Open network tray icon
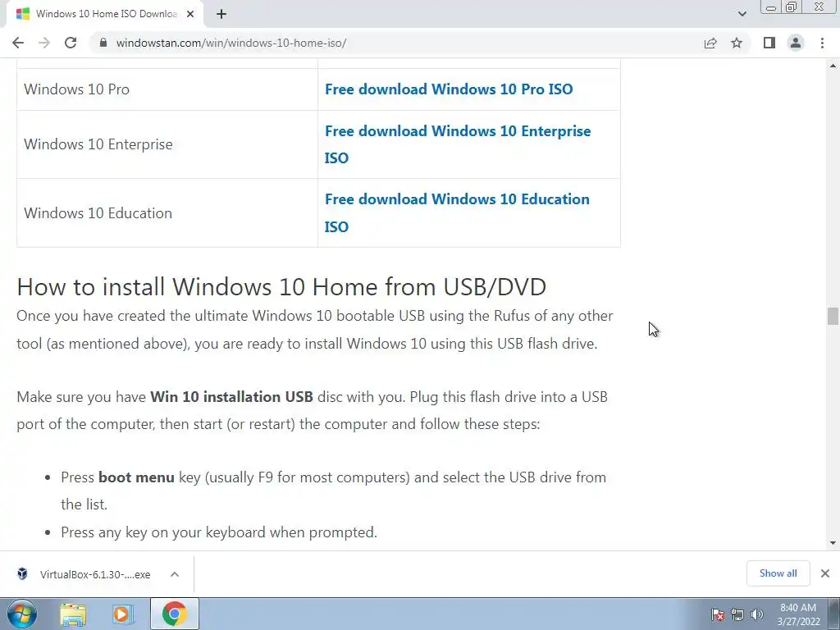The height and width of the screenshot is (630, 840). point(737,614)
